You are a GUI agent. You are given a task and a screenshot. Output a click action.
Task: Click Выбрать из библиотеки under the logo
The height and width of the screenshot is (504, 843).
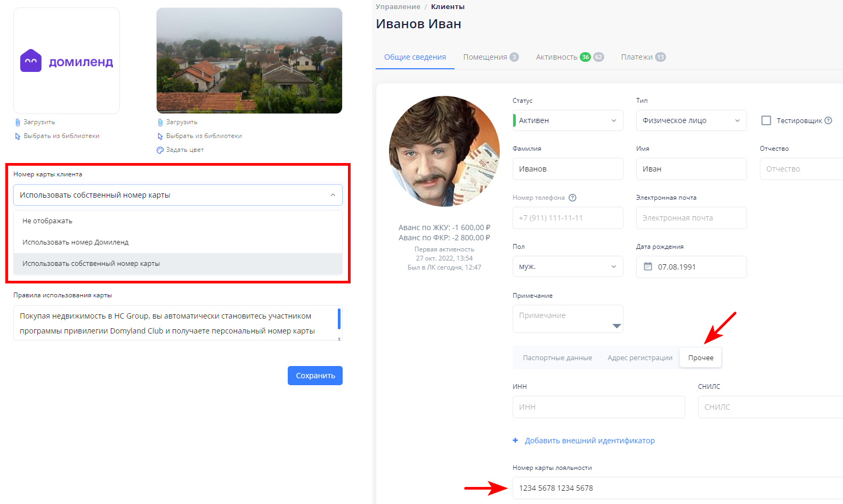[x=61, y=136]
